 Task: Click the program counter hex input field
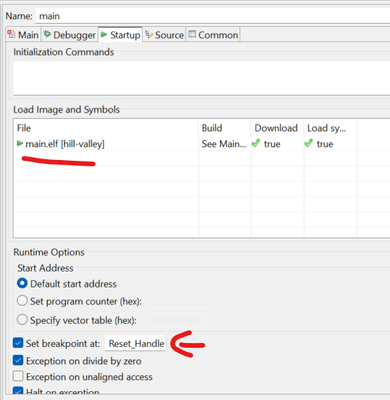click(x=177, y=301)
